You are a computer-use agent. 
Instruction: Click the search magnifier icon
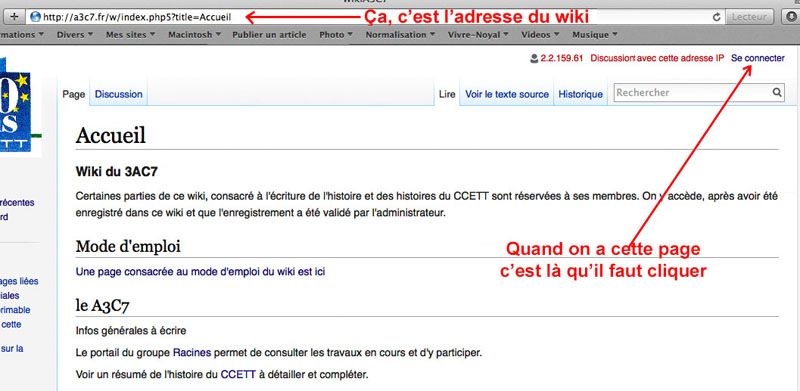pos(777,92)
